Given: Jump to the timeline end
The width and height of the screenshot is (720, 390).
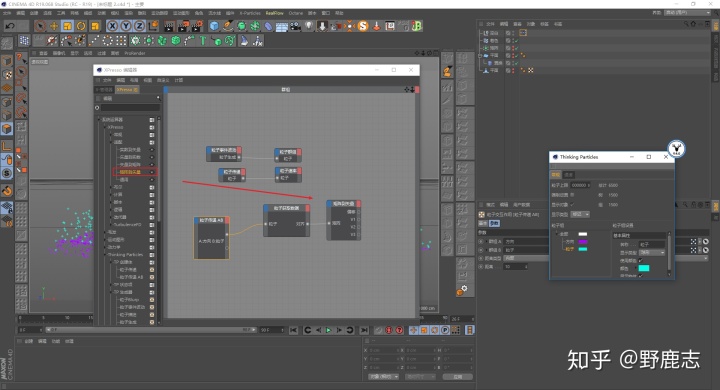Looking at the screenshot, I should (x=364, y=330).
